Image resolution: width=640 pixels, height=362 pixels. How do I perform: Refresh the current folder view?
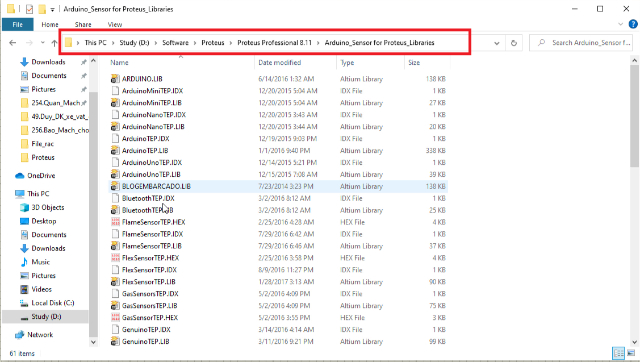click(513, 42)
